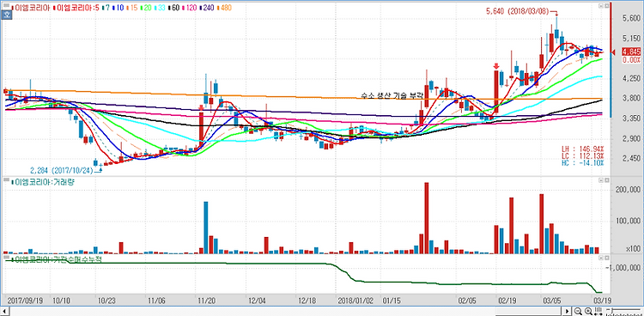Select the orange 480-day moving average legend
The image size is (644, 316).
224,8
